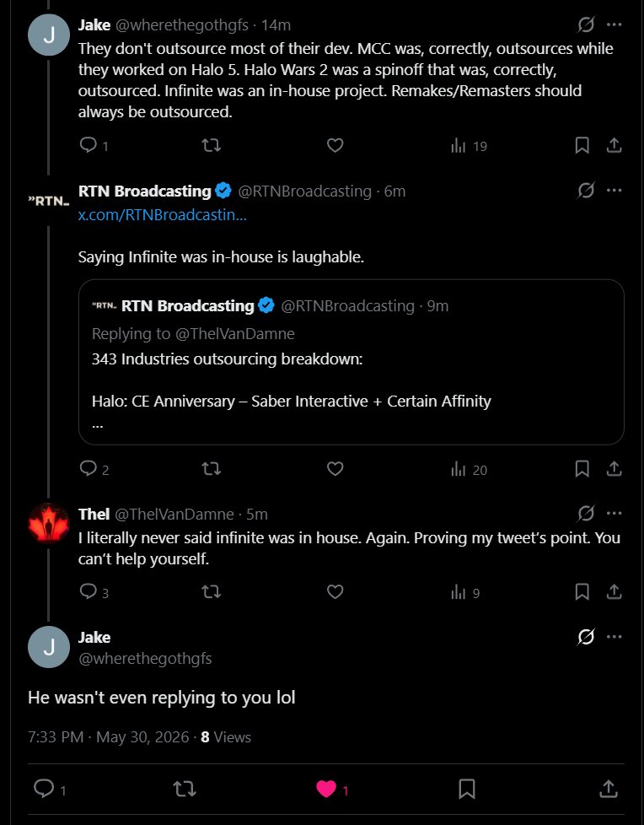Open Grok icon on RTN Broadcasting's 6m tweet

coord(586,190)
